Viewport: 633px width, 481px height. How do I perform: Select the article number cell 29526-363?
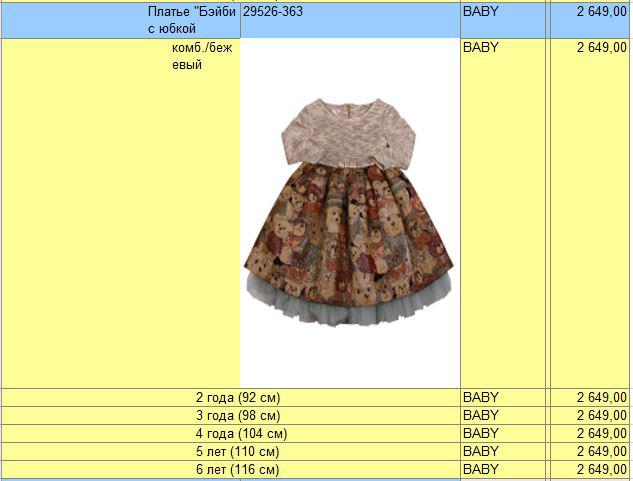pyautogui.click(x=273, y=12)
